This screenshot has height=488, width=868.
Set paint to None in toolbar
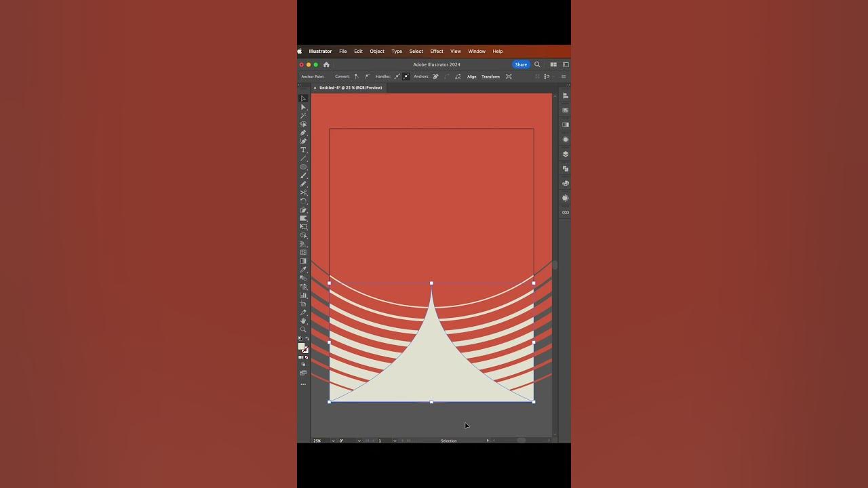pyautogui.click(x=307, y=357)
